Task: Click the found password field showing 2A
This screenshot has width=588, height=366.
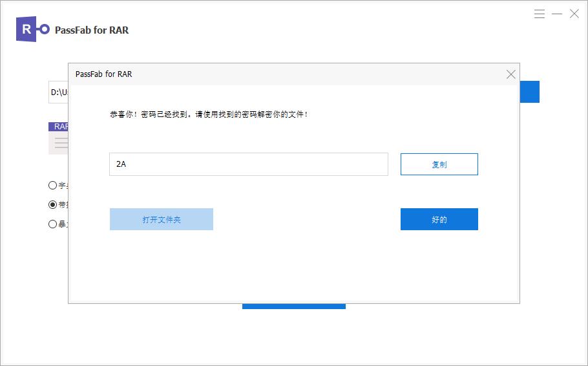Action: (248, 164)
